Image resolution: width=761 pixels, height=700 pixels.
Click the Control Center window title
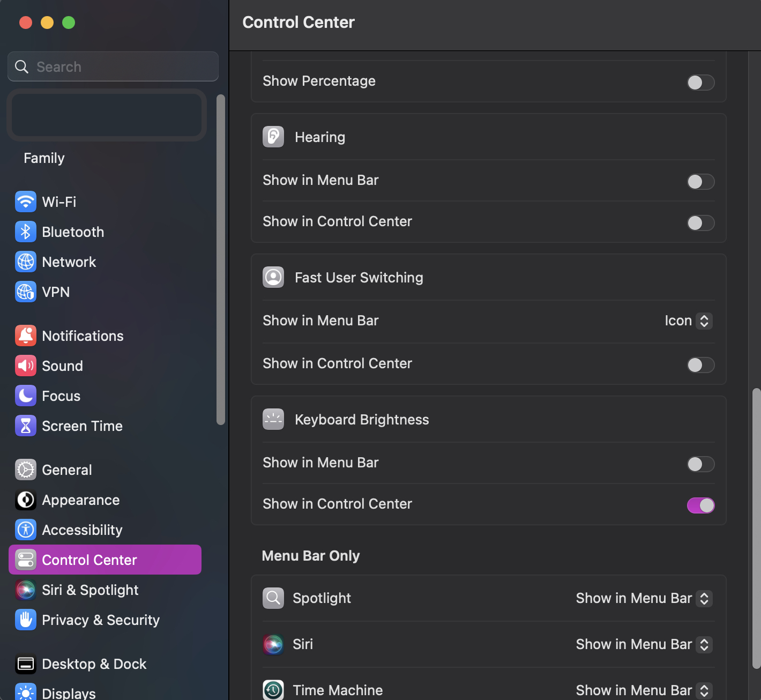click(299, 23)
